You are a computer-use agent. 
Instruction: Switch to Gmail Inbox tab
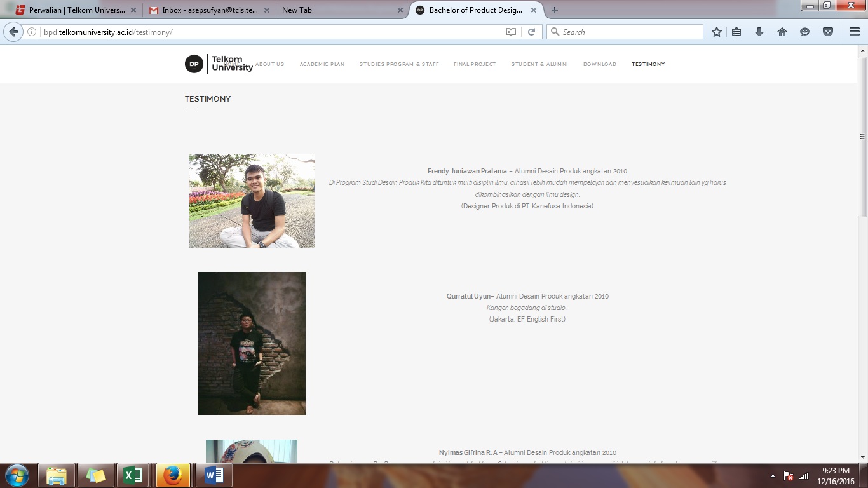[x=209, y=10]
